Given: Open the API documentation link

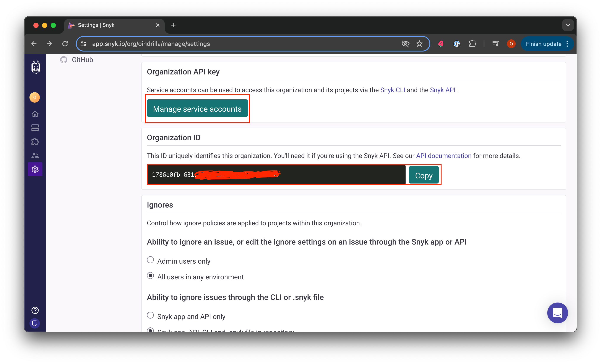Looking at the screenshot, I should tap(443, 156).
